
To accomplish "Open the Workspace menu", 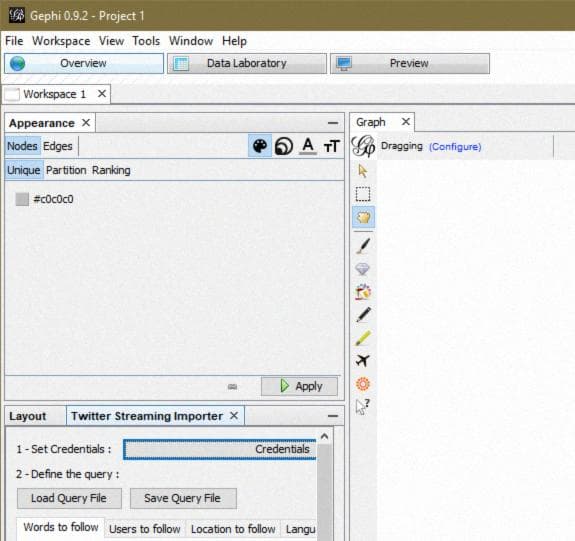I will (61, 41).
